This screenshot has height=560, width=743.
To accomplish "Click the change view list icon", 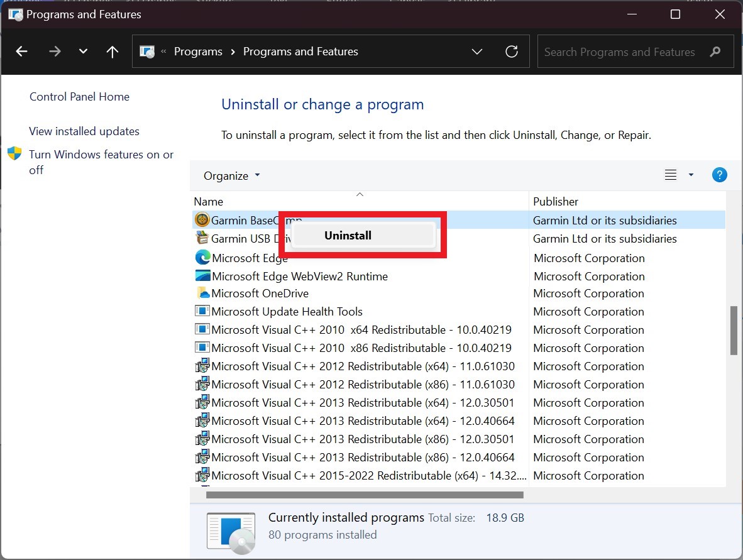I will pyautogui.click(x=671, y=175).
